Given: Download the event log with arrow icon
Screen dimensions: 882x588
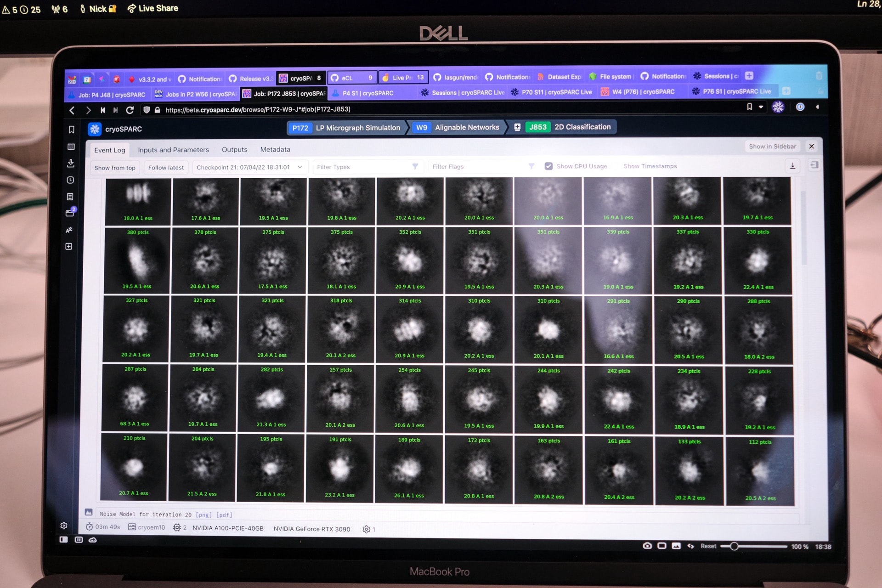Looking at the screenshot, I should tap(792, 166).
